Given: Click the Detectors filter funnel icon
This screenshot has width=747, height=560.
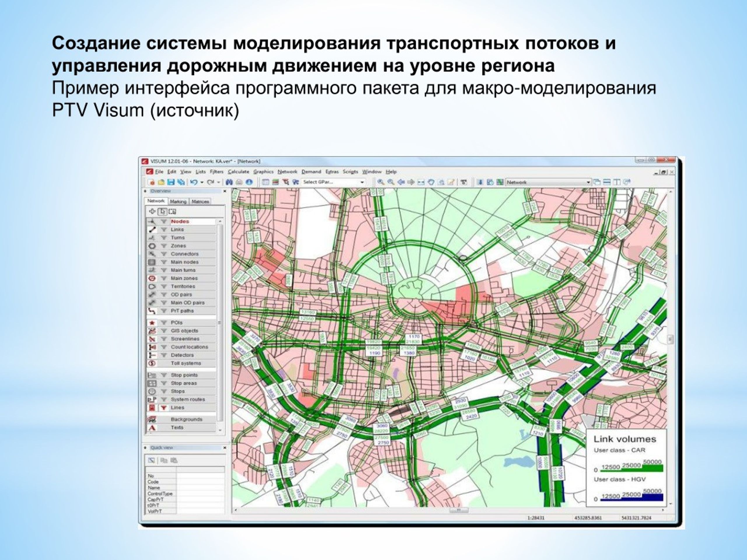Looking at the screenshot, I should (x=164, y=355).
